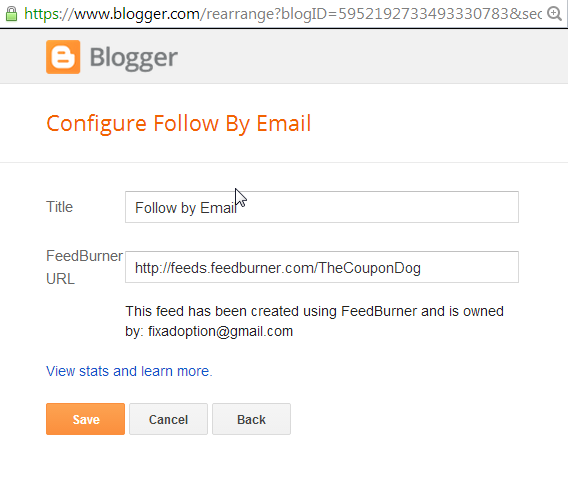The height and width of the screenshot is (502, 568).
Task: Click the FeedBurner URL input box
Action: click(322, 267)
